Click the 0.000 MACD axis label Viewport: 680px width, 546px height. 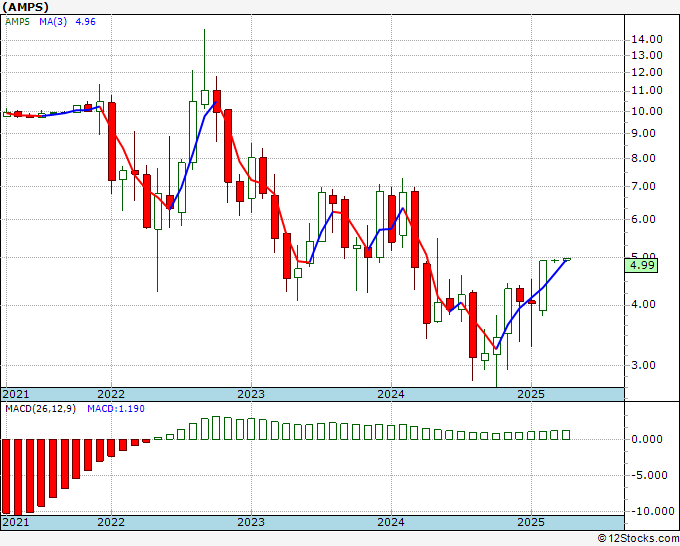647,439
